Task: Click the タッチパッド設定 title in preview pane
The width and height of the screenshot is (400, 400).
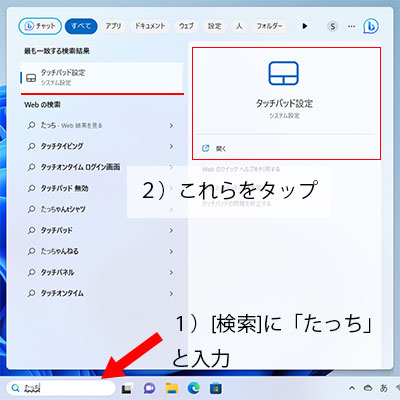Action: pos(284,103)
